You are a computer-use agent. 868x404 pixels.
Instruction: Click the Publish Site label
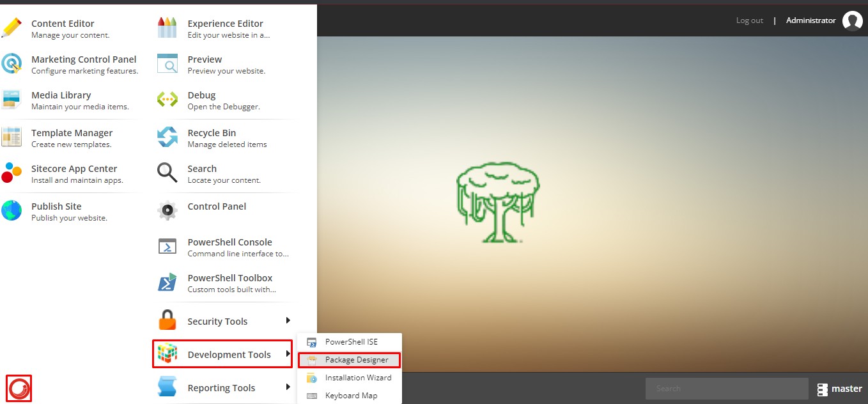(x=56, y=206)
